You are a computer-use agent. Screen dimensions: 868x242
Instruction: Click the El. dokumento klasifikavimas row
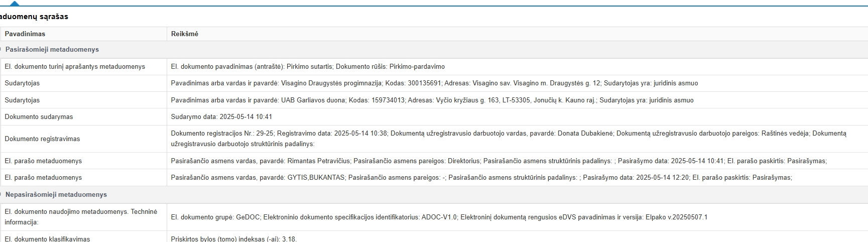point(47,239)
